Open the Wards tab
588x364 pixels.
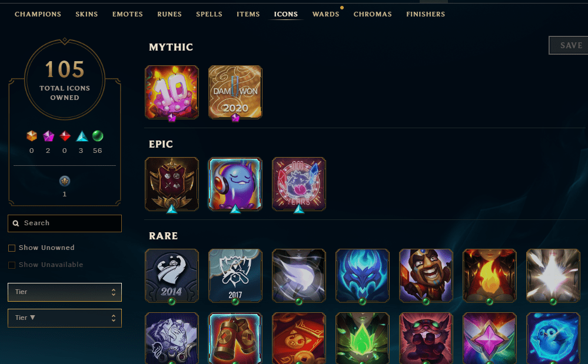click(x=325, y=14)
